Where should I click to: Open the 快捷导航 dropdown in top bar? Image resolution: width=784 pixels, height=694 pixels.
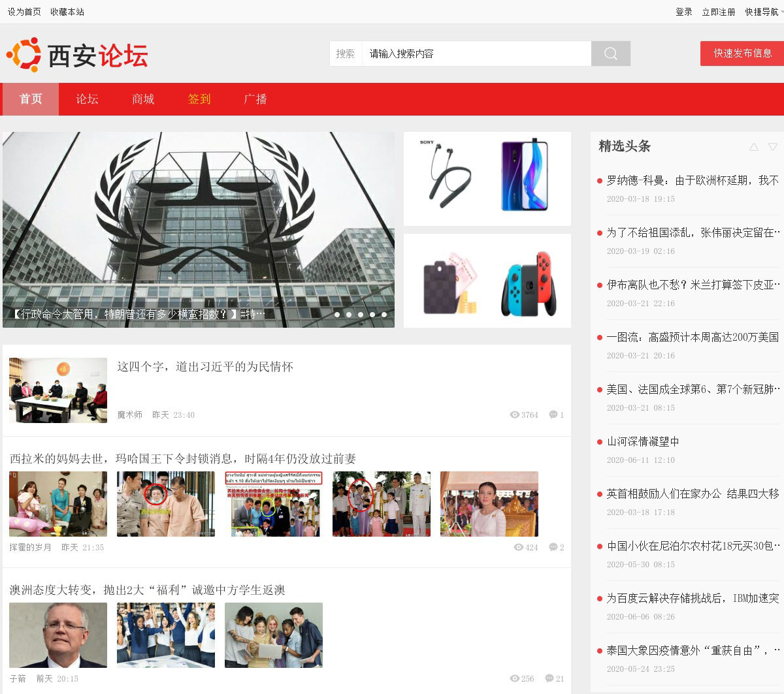(761, 12)
